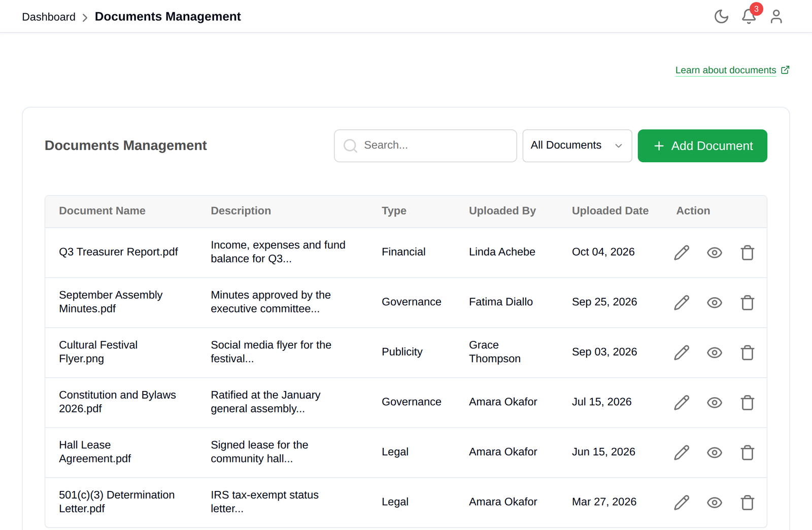Edit Q3 Treasurer Report.pdf
Screen dimensions: 812x530
(682, 253)
